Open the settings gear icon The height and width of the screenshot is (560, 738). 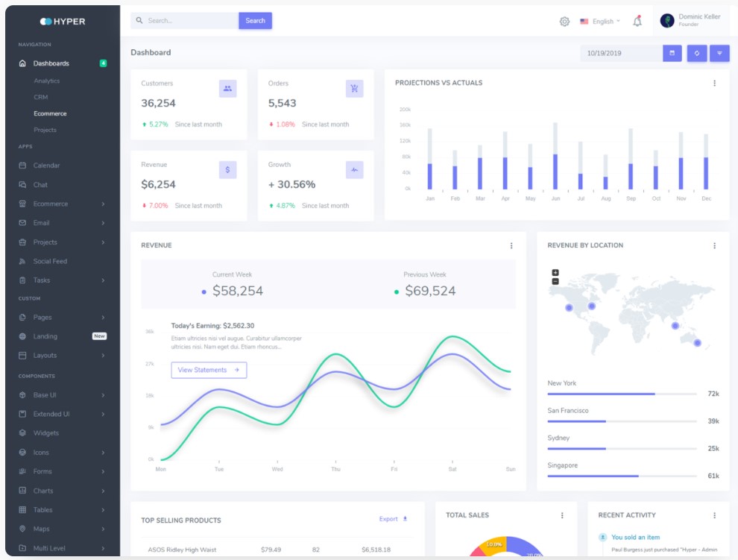click(x=564, y=21)
